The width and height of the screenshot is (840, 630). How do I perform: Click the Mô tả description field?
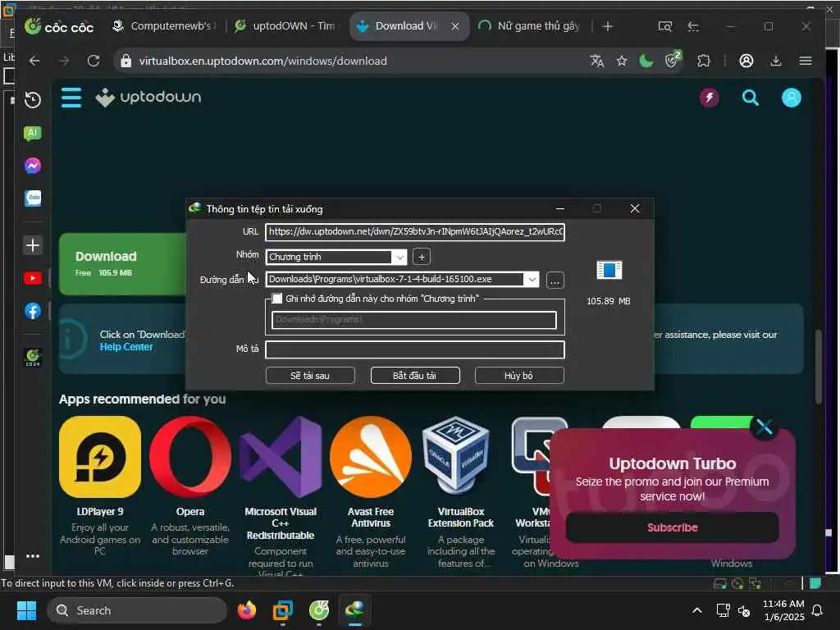(415, 349)
